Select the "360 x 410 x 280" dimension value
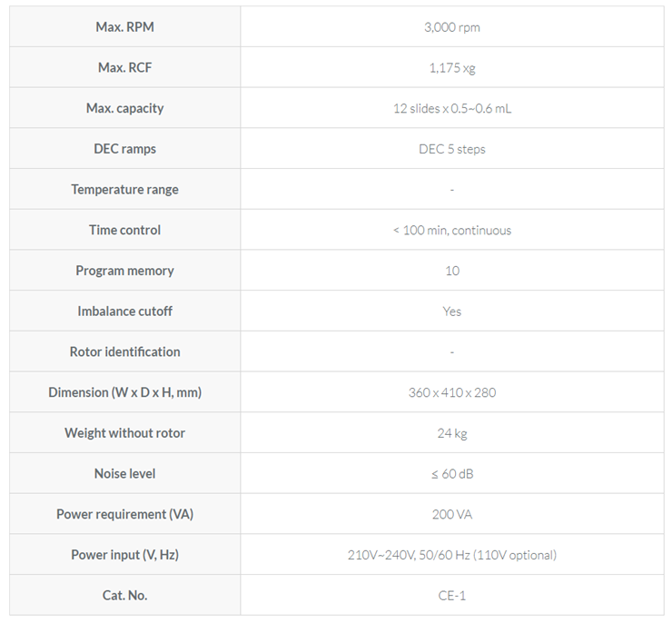The image size is (672, 623). [451, 392]
